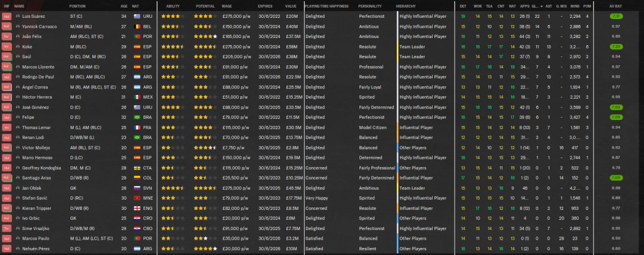Sort by PLAYING TIME HAPPINESS header
The width and height of the screenshot is (644, 255).
pos(327,7)
